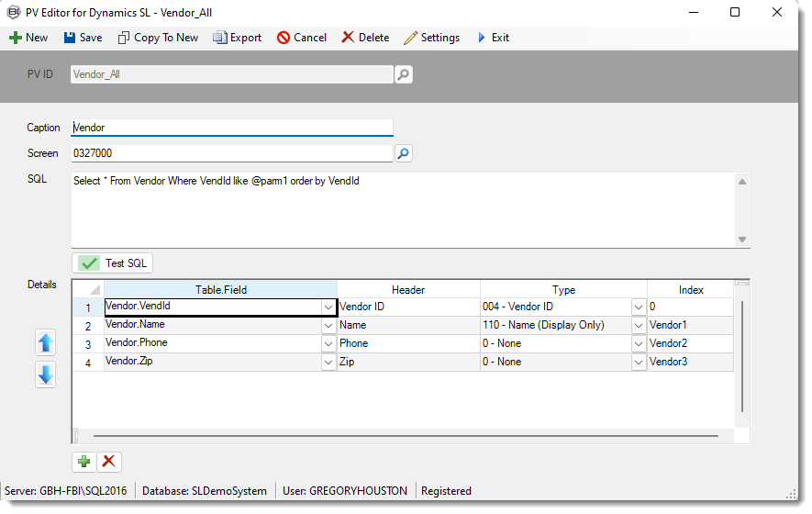Click the PV ID field Vendor_All
This screenshot has width=812, height=514.
[x=231, y=74]
